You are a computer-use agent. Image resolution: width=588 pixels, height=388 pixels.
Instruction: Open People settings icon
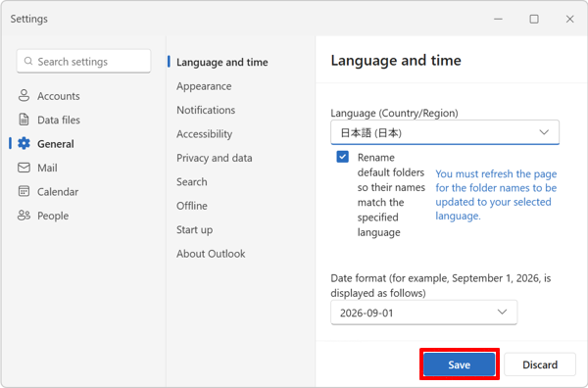(x=24, y=216)
